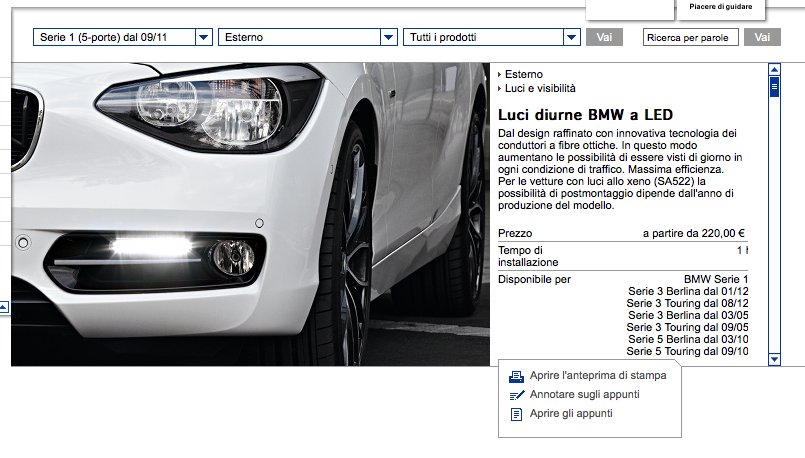Choose Annotare sugli appunti
805x458 pixels.
(x=584, y=395)
